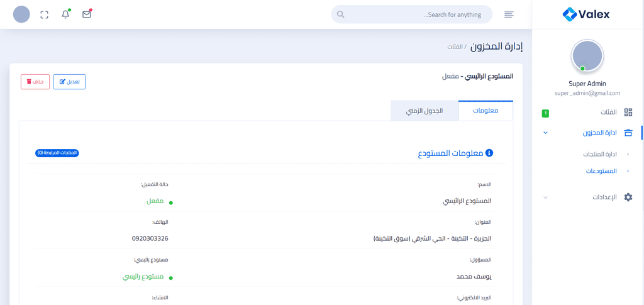Open the messages envelope icon

[x=86, y=14]
